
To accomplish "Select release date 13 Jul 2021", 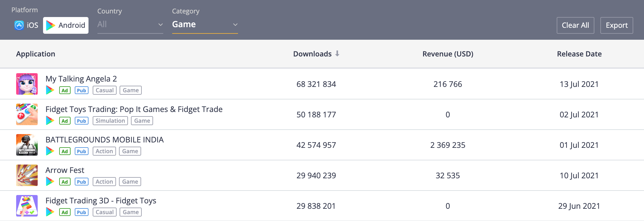I will [x=579, y=84].
